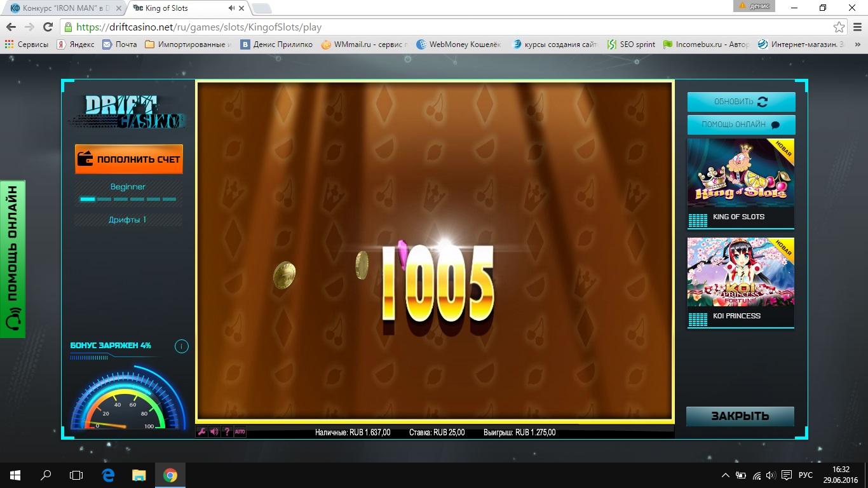The image size is (868, 488).
Task: Show hidden system tray icons
Action: 726,475
